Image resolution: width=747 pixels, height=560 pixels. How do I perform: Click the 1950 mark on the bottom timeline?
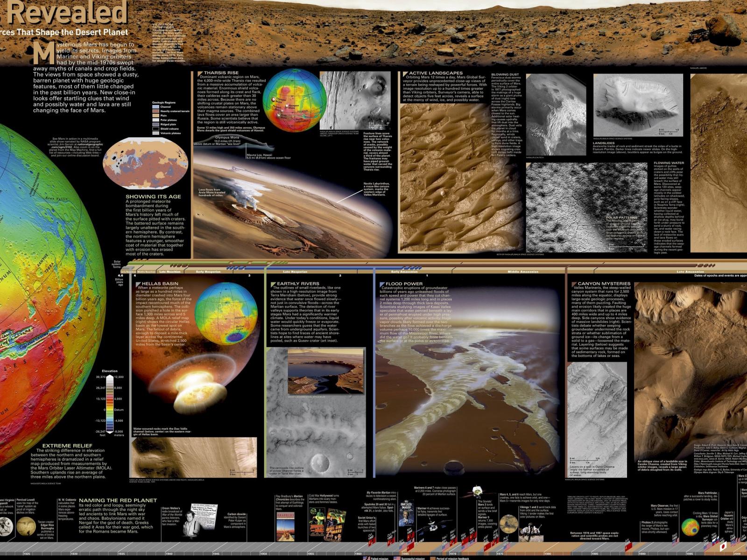[x=263, y=553]
